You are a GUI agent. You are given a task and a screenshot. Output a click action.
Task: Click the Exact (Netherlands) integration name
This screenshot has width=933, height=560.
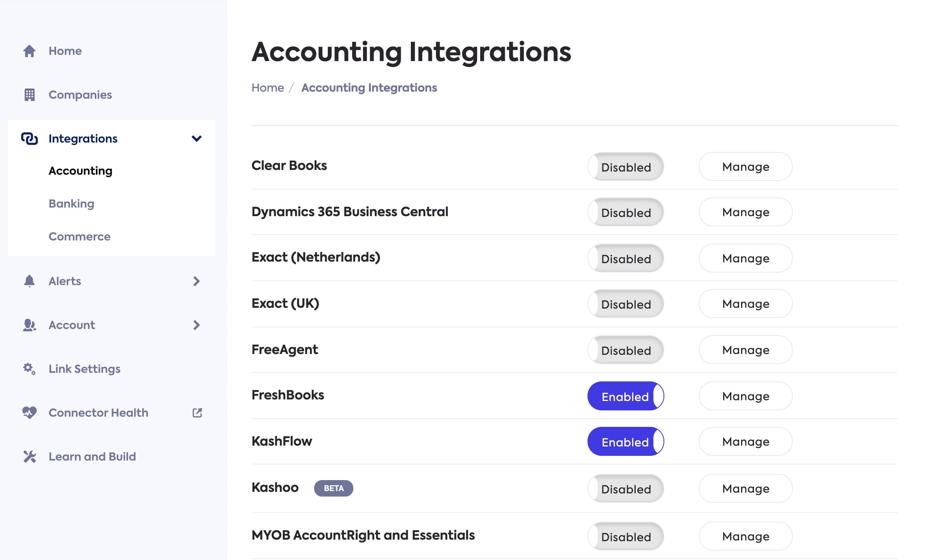[316, 257]
